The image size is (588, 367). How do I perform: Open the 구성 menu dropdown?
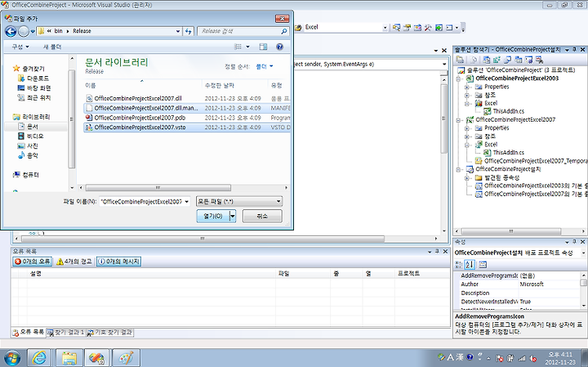[20, 47]
